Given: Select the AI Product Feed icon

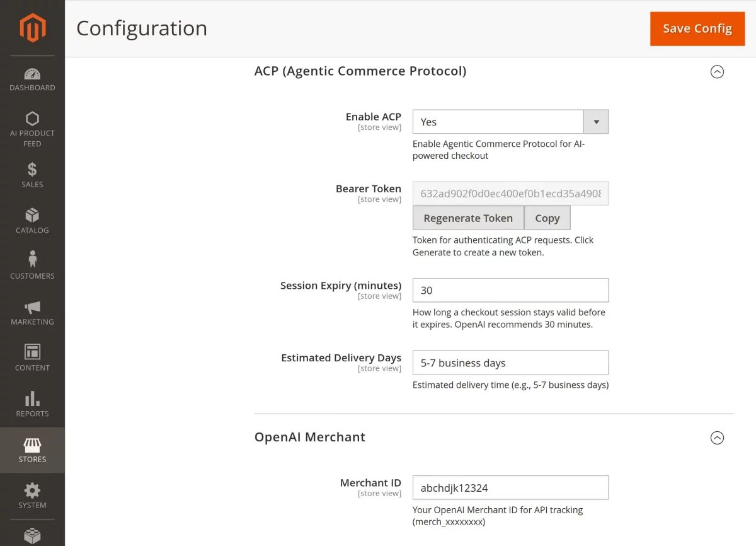Looking at the screenshot, I should click(32, 119).
